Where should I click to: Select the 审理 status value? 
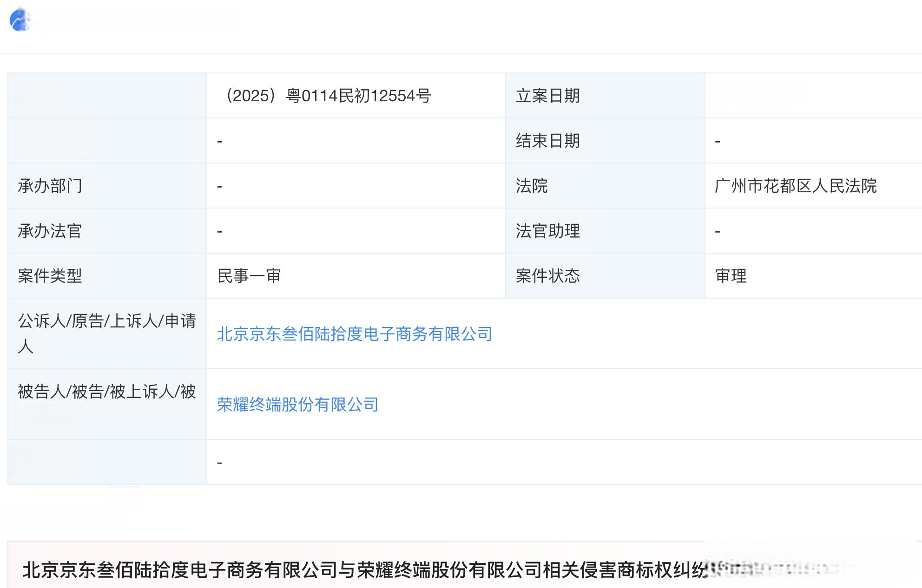[731, 276]
